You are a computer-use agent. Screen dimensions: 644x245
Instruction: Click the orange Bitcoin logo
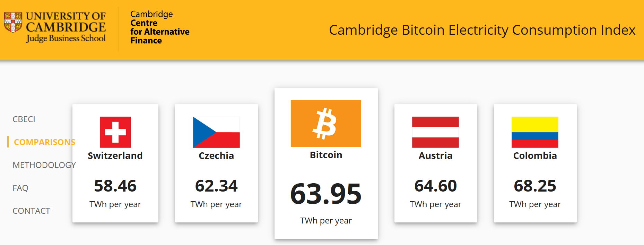point(326,124)
